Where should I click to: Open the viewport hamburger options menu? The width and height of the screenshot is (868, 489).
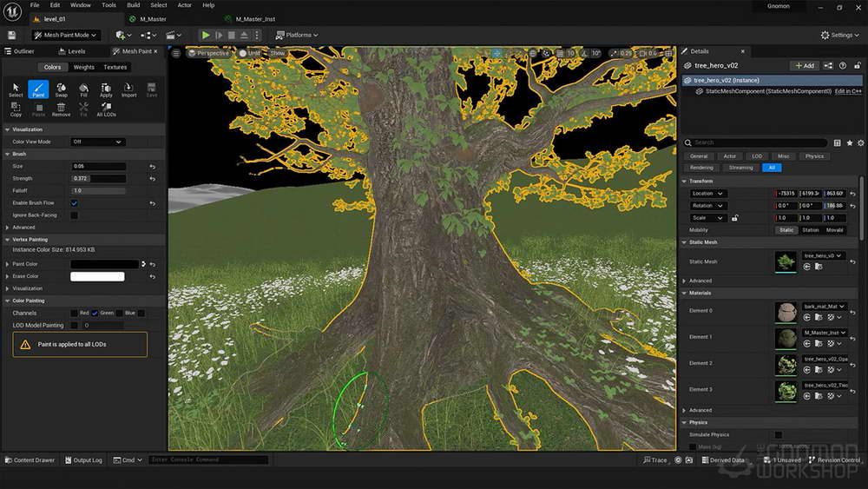click(x=176, y=53)
